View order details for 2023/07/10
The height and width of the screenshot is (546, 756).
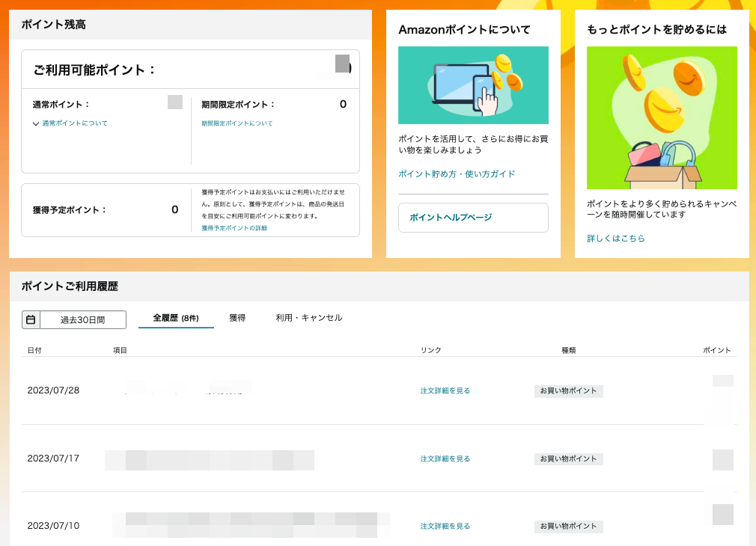[x=445, y=527]
